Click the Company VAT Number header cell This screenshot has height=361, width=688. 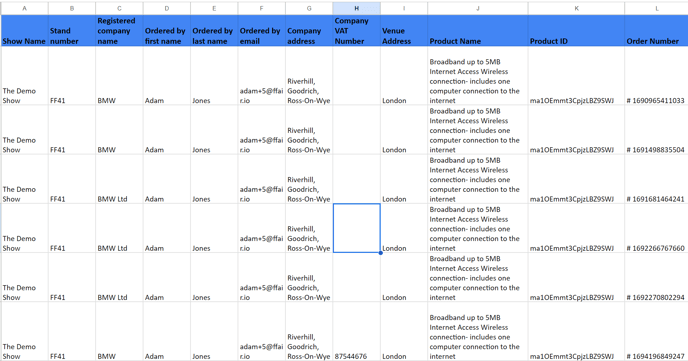click(356, 31)
